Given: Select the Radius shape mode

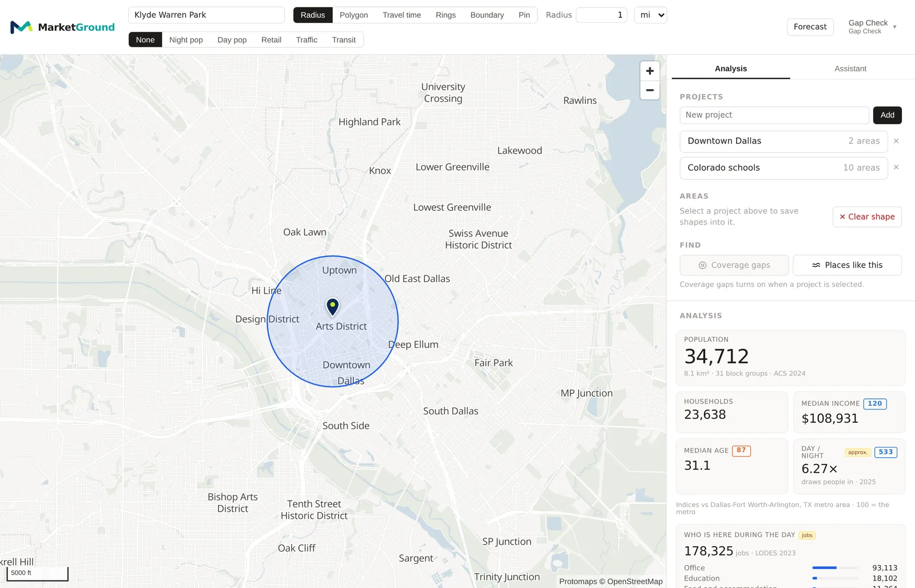Looking at the screenshot, I should tap(313, 15).
